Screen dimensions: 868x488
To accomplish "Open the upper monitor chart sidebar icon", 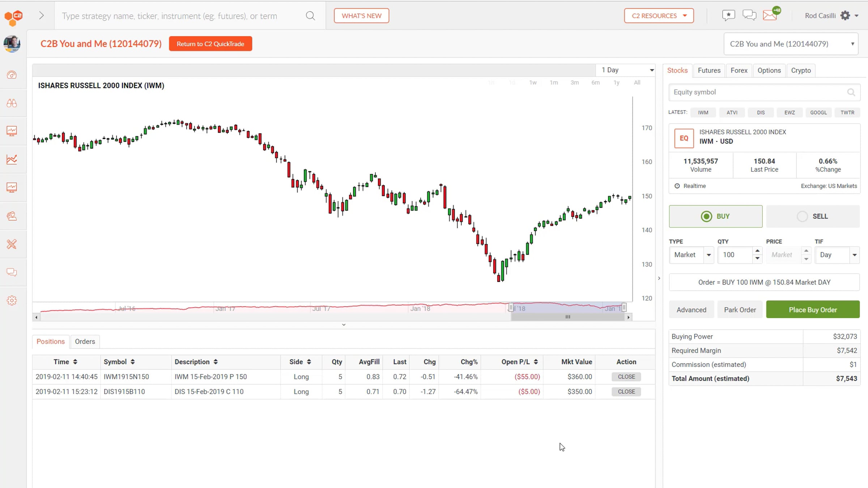I will pos(12,131).
